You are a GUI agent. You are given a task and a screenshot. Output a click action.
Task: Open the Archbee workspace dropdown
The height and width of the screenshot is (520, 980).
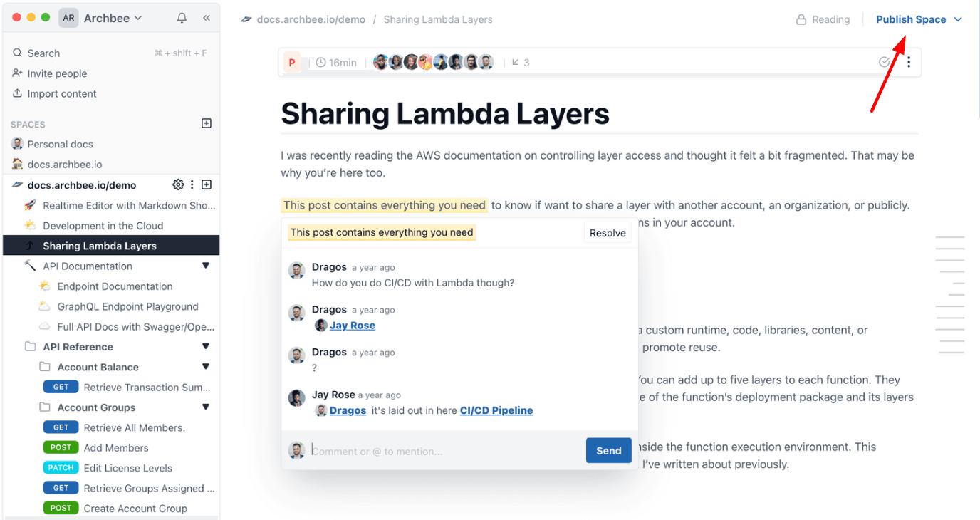113,18
